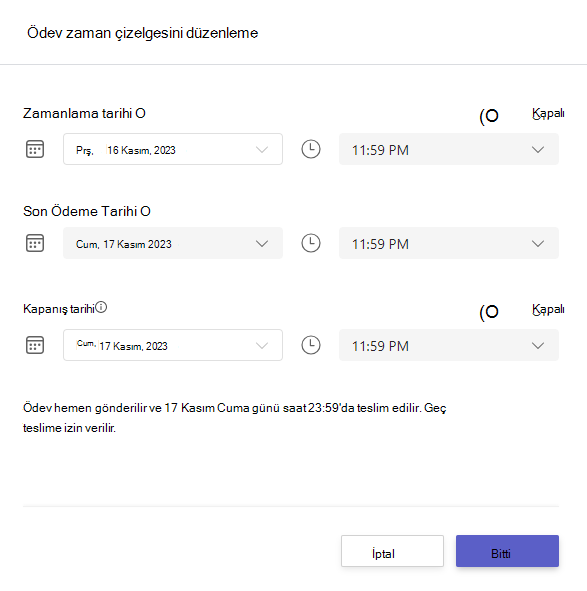Click the Son Ödeme Tarihi label
The image size is (587, 591).
(87, 211)
